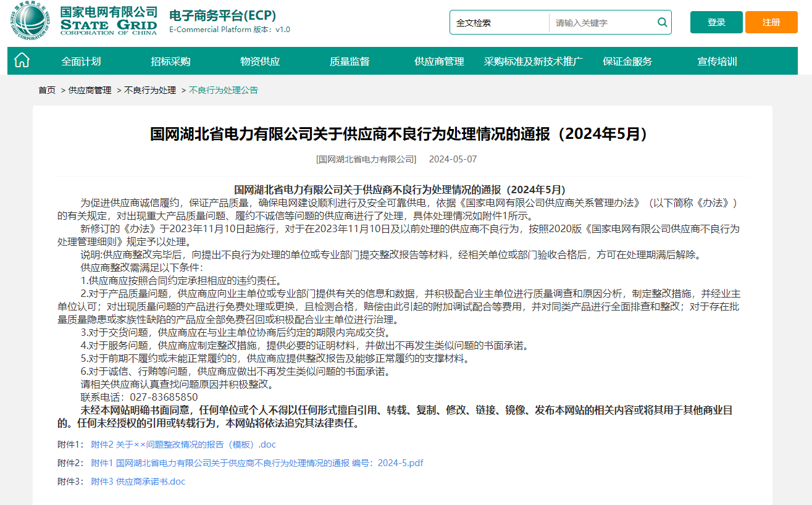Download 附件3 供应商承诺书.doc
This screenshot has height=505, width=812.
[138, 482]
